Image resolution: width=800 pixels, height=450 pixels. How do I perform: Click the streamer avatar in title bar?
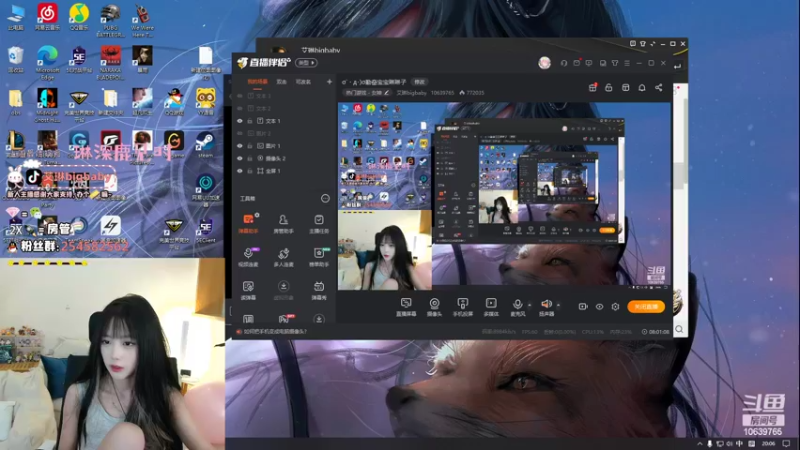544,63
